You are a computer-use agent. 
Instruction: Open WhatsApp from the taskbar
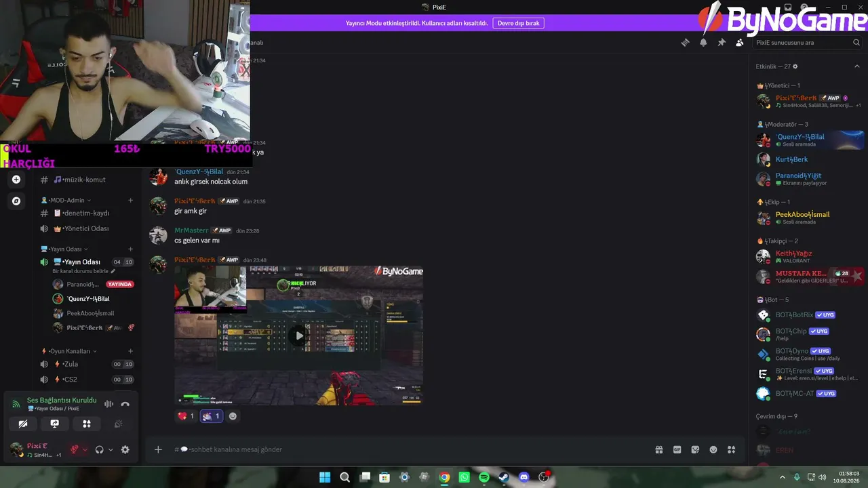464,477
